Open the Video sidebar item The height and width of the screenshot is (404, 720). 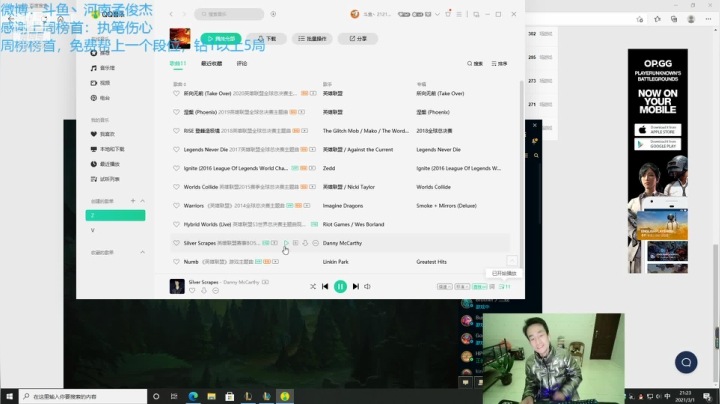click(x=102, y=83)
